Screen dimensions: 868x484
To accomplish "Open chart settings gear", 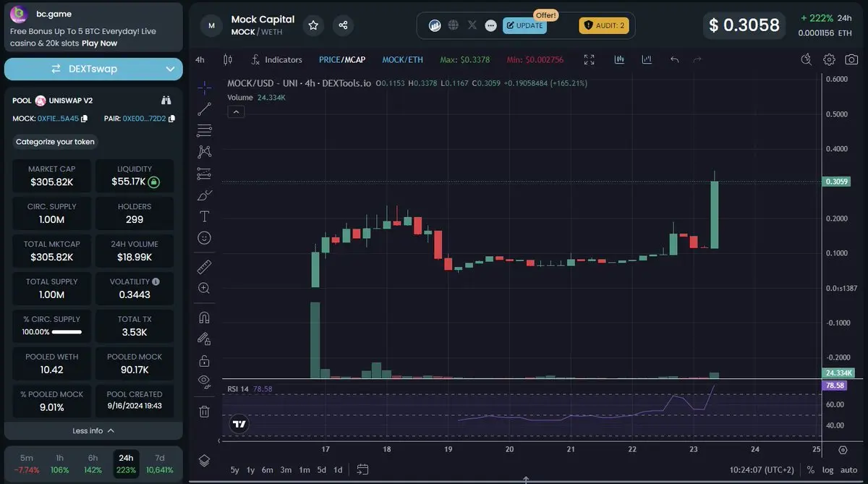I will [830, 59].
